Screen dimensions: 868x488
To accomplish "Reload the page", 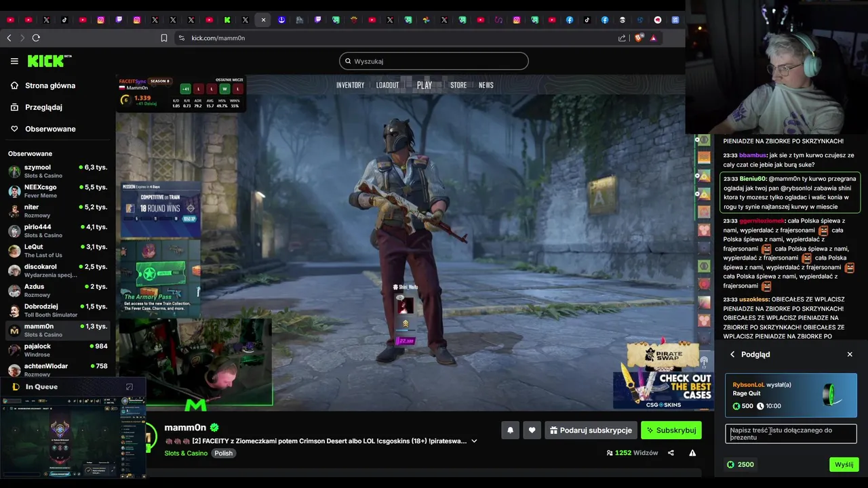I will pos(36,38).
